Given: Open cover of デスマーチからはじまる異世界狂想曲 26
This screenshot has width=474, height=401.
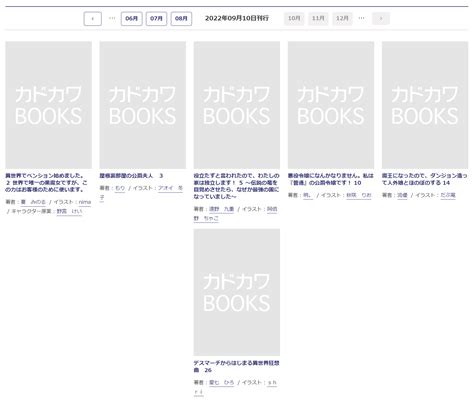Looking at the screenshot, I should point(237,292).
